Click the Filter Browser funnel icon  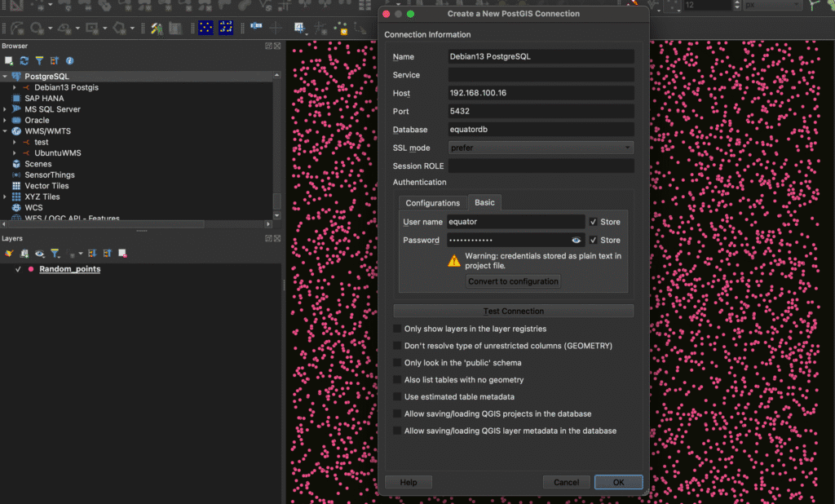(38, 61)
